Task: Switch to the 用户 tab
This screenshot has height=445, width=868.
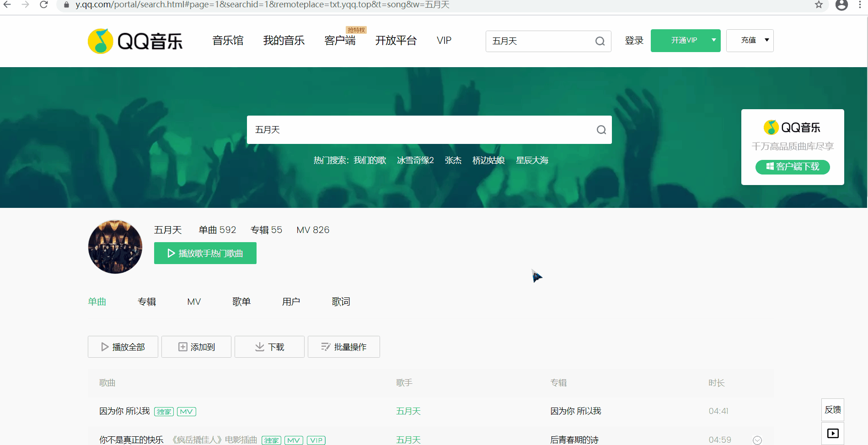Action: pyautogui.click(x=291, y=302)
